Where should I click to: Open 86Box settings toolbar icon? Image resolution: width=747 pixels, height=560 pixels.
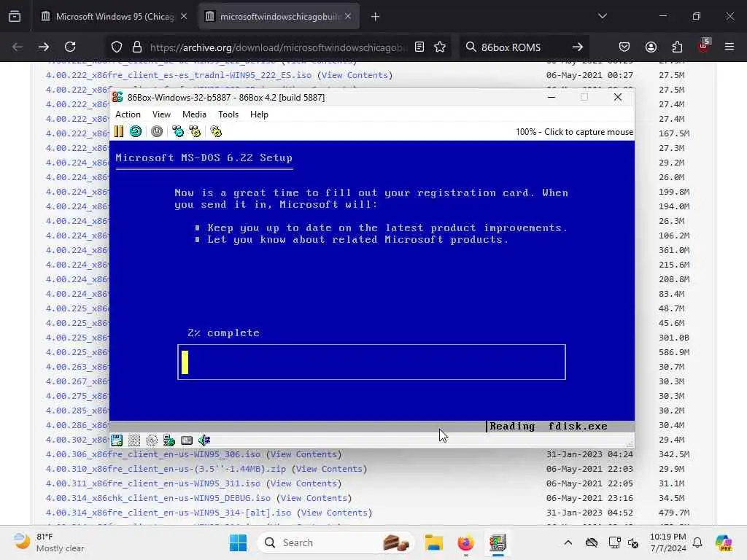coord(216,131)
